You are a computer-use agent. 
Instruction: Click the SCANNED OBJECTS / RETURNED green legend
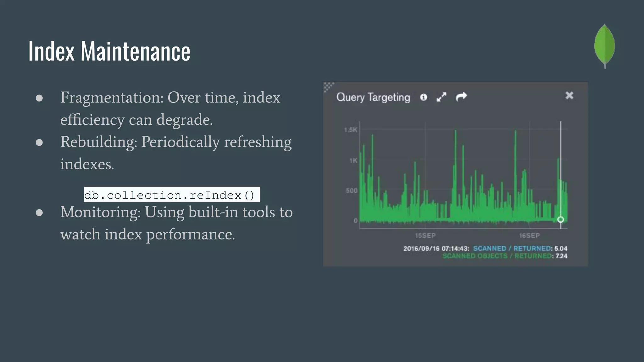pos(497,256)
